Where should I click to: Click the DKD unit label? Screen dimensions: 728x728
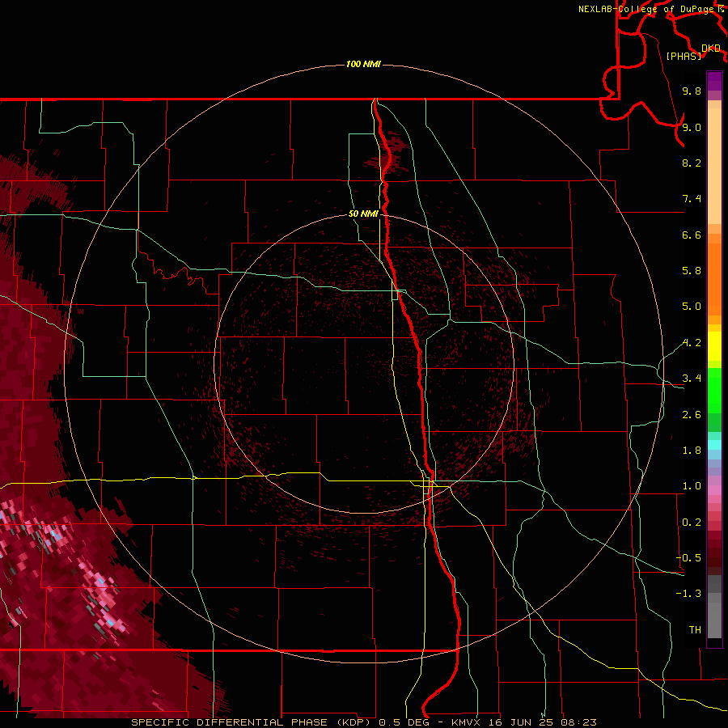[x=711, y=49]
